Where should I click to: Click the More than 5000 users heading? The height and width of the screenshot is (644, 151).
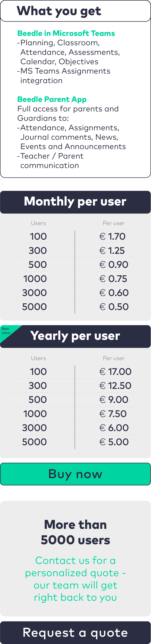[75, 532]
